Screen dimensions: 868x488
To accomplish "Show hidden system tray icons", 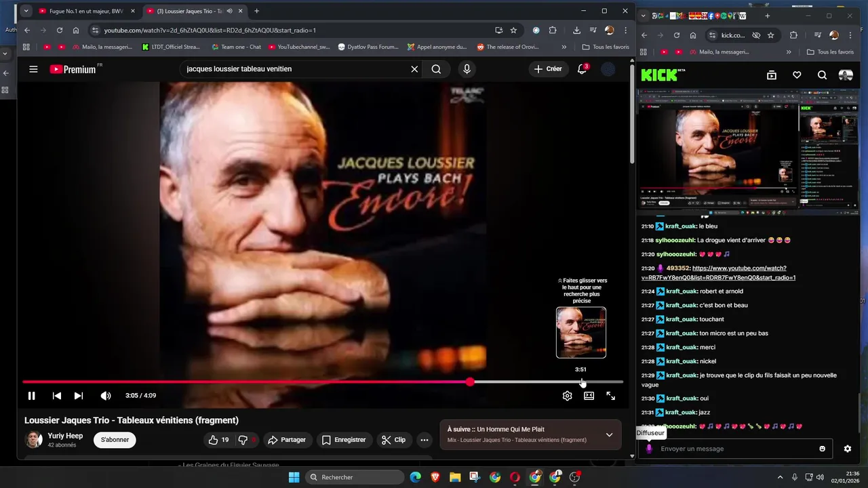I will pyautogui.click(x=780, y=477).
